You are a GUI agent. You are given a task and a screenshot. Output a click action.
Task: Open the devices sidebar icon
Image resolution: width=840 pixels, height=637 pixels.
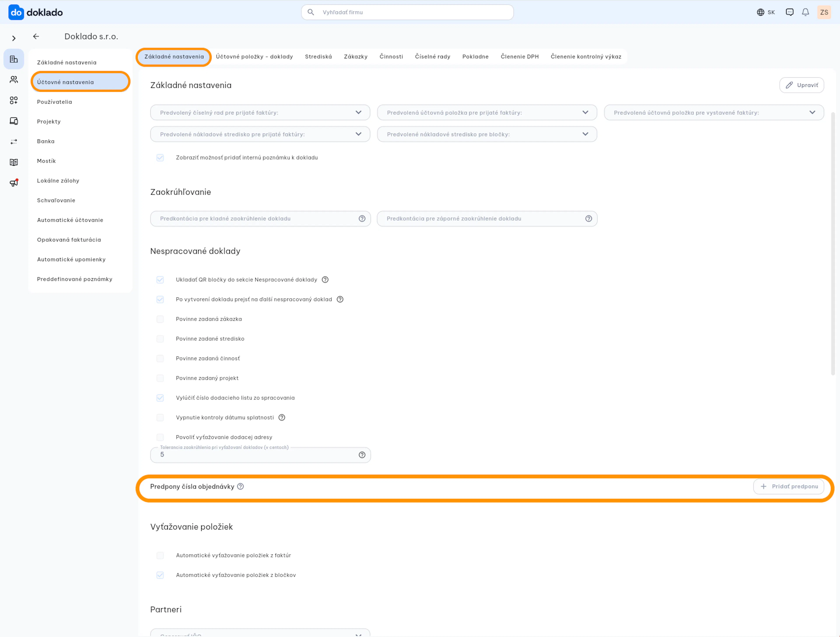tap(14, 121)
